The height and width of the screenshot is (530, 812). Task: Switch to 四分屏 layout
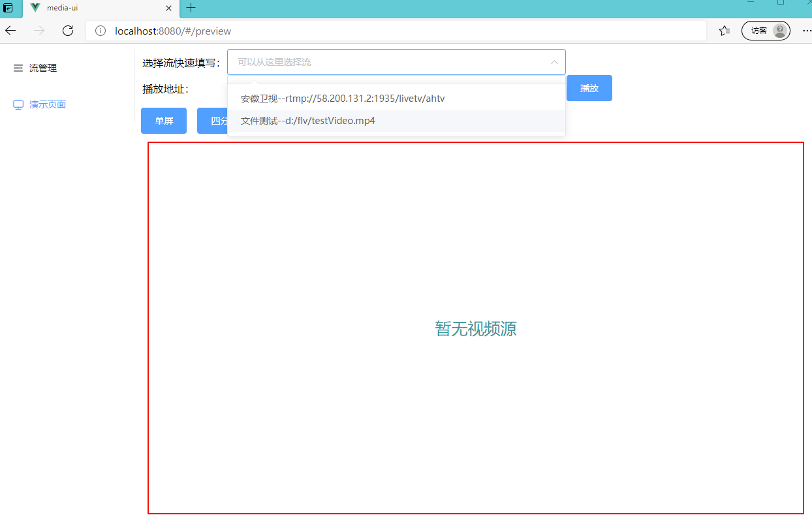213,121
